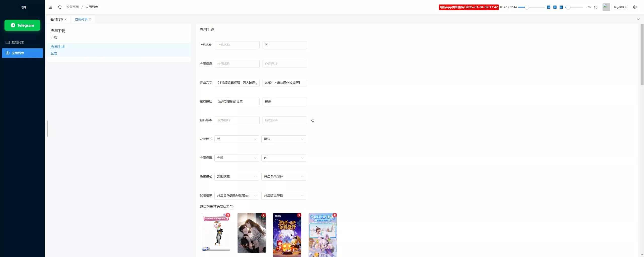Open the 卸载隐藏 dropdown
Screen dimensions: 644x257
pos(236,177)
